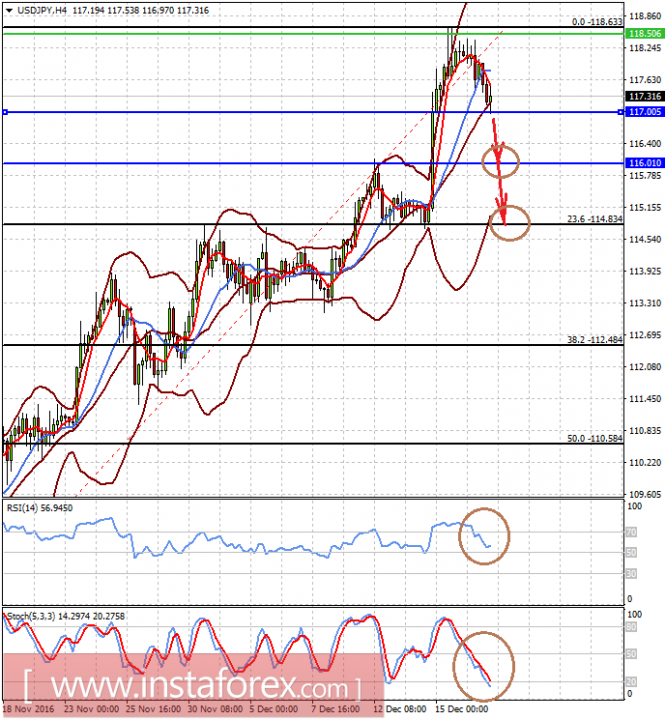The height and width of the screenshot is (720, 665).
Task: Select the lower brown circle near 114.834
Action: pos(509,223)
